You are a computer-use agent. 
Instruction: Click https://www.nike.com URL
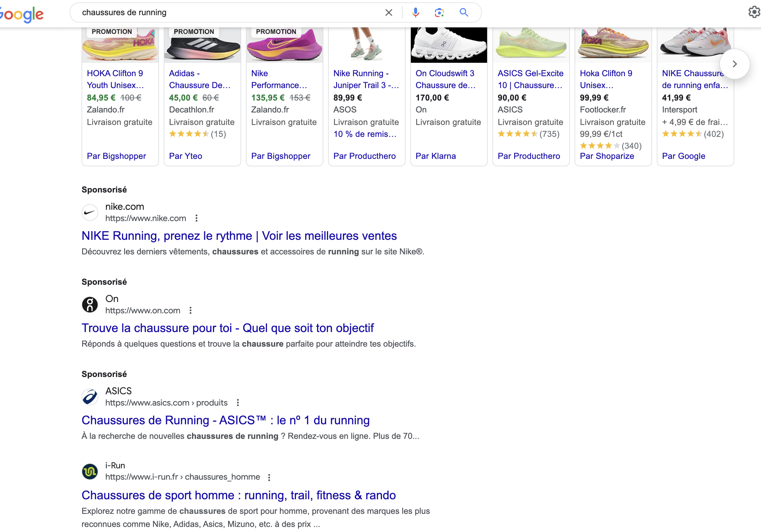pos(146,218)
